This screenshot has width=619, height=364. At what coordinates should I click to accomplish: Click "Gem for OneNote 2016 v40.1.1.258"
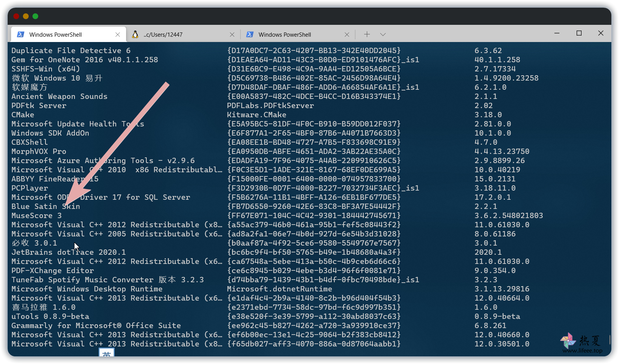coord(85,60)
